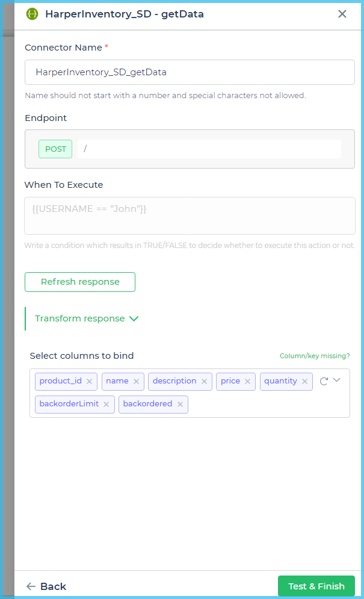Remove the price column chip
Image resolution: width=364 pixels, height=599 pixels.
(x=247, y=381)
